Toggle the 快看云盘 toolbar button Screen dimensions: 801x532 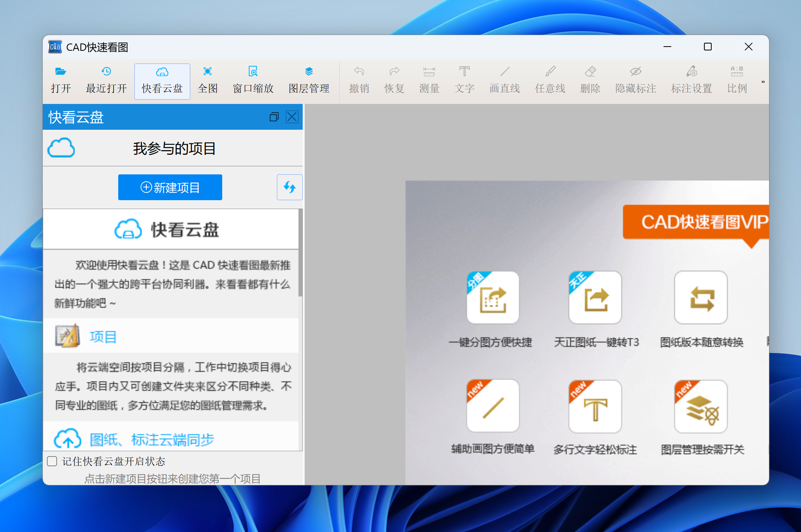(162, 81)
